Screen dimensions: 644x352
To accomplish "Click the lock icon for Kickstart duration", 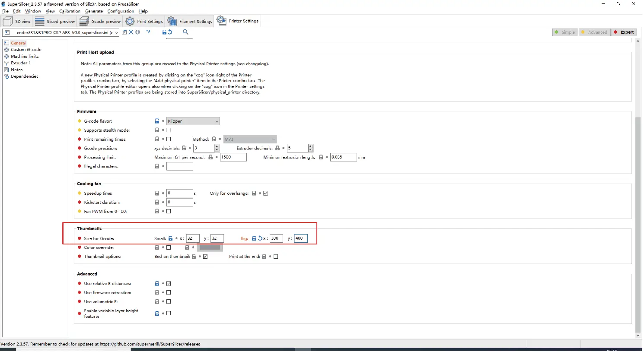I will (x=157, y=202).
